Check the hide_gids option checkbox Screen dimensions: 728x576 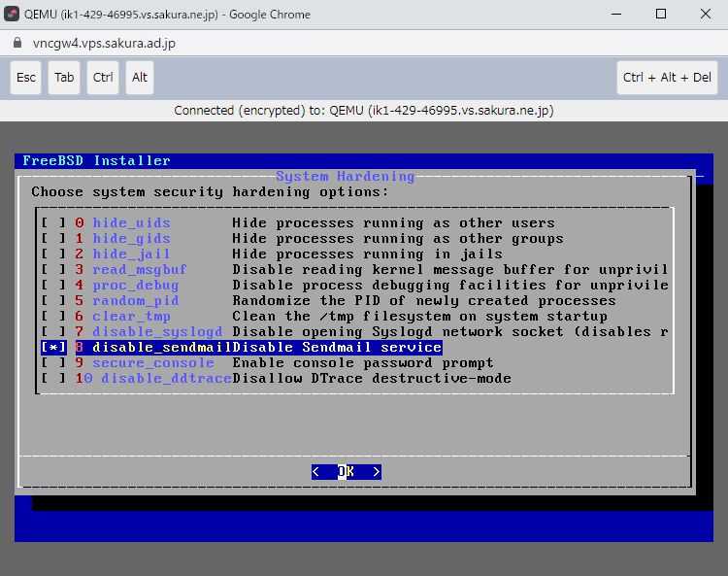[53, 239]
